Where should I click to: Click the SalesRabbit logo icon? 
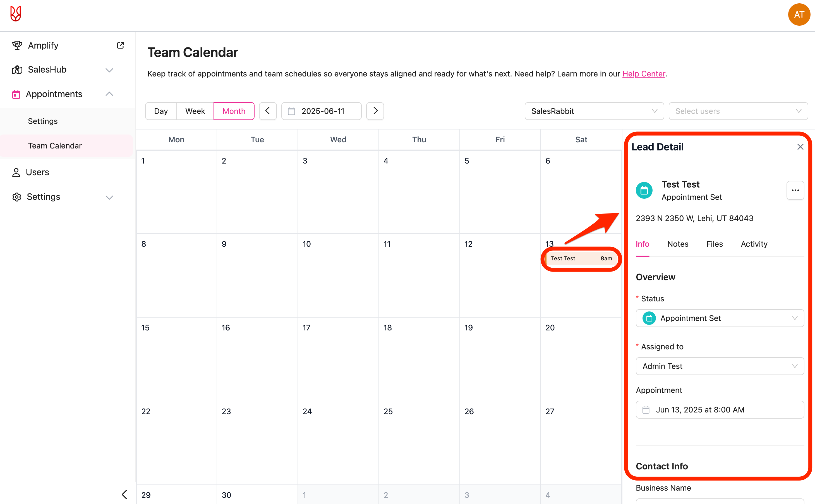[x=15, y=14]
